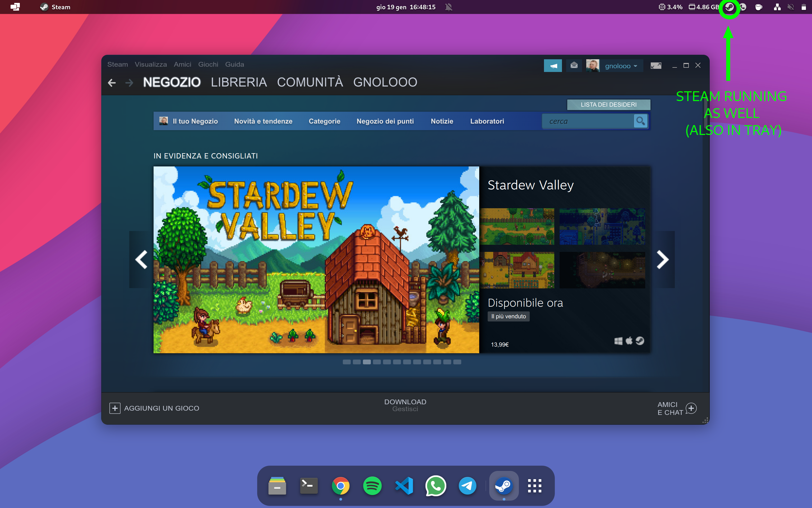Open DOWNLOAD Gestisci manager
Image resolution: width=812 pixels, height=508 pixels.
(x=405, y=405)
